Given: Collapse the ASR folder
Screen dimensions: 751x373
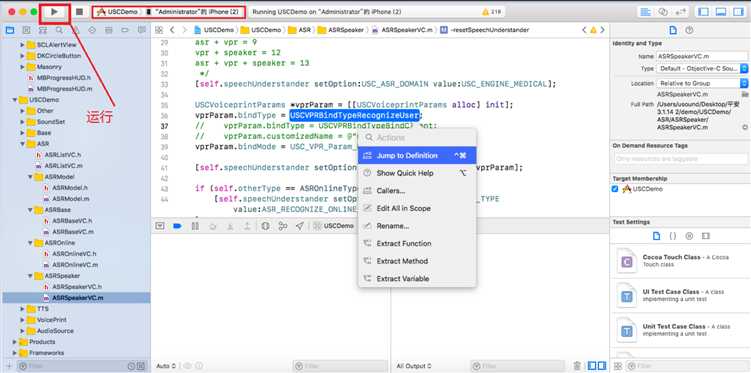Looking at the screenshot, I should 22,144.
